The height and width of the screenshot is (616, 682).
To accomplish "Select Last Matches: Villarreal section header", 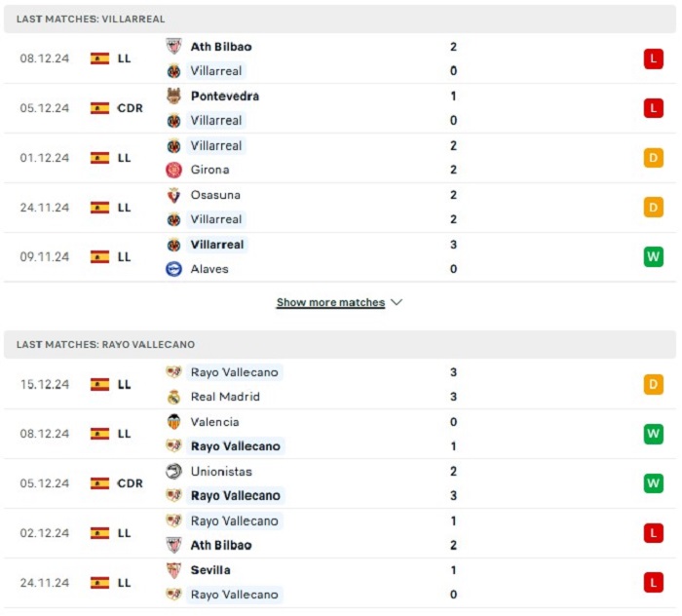I will [340, 19].
